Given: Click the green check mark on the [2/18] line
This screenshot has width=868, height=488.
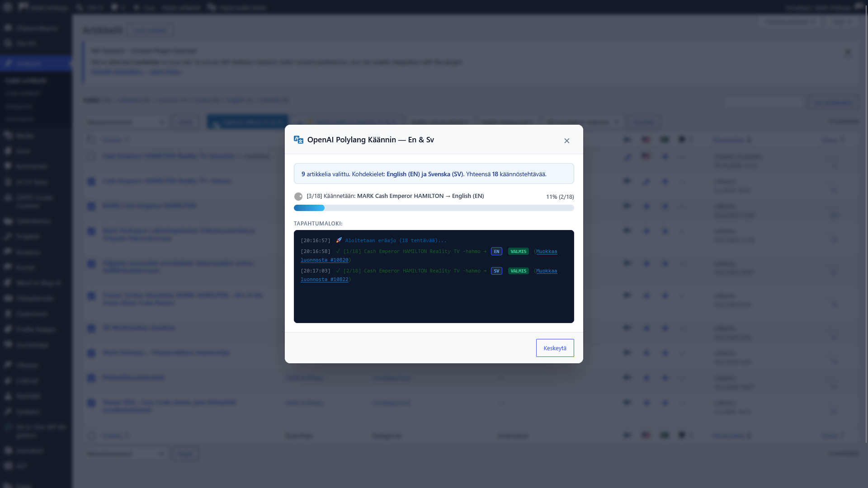Looking at the screenshot, I should click(x=338, y=271).
